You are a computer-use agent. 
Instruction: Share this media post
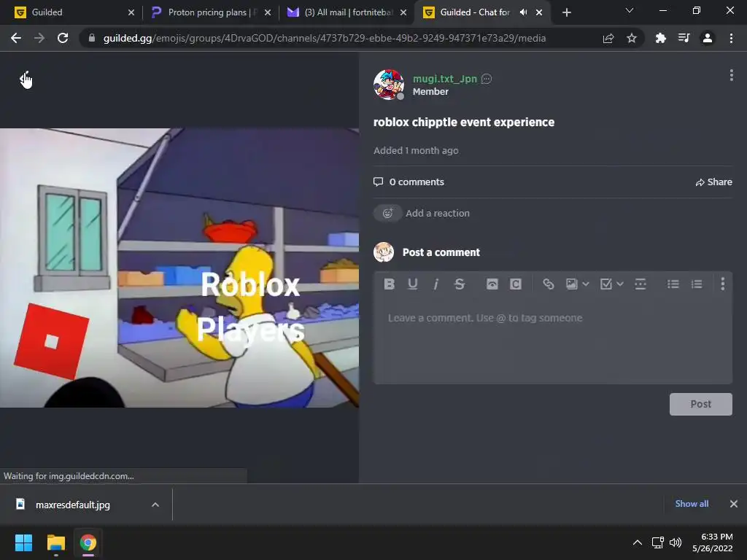click(713, 182)
